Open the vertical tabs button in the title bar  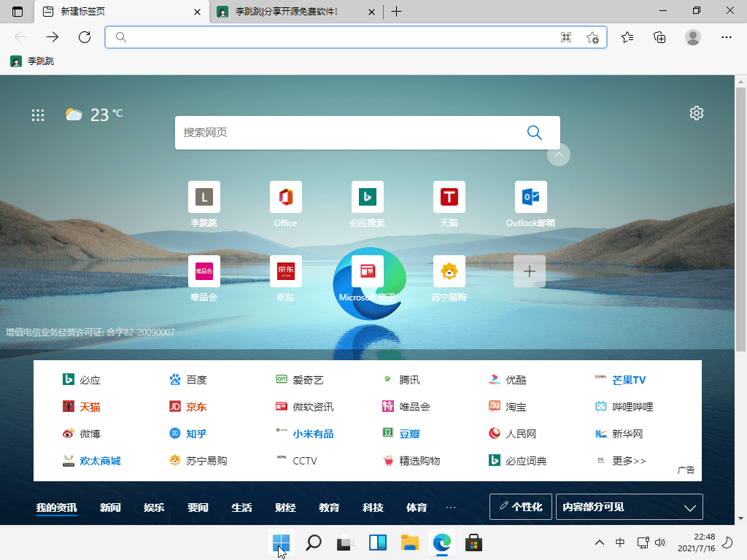point(18,12)
